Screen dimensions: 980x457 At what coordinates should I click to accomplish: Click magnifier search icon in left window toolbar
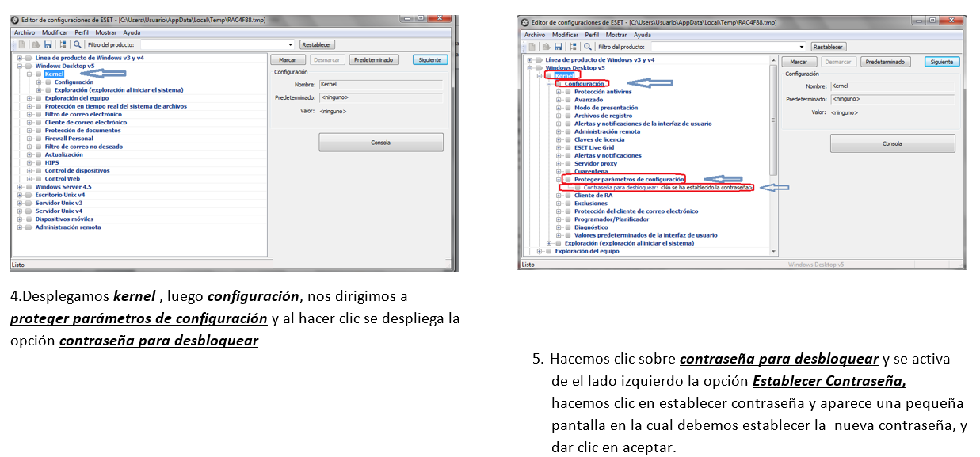click(x=78, y=45)
